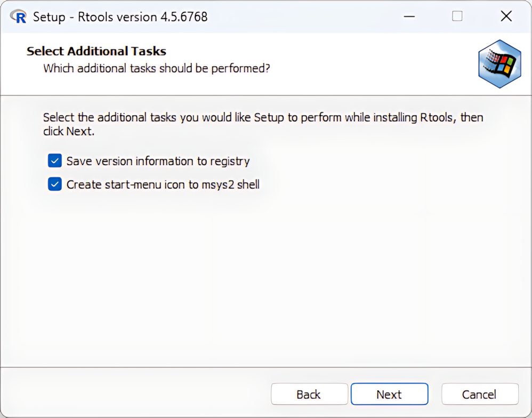Close the Rtools Setup window

(x=506, y=17)
